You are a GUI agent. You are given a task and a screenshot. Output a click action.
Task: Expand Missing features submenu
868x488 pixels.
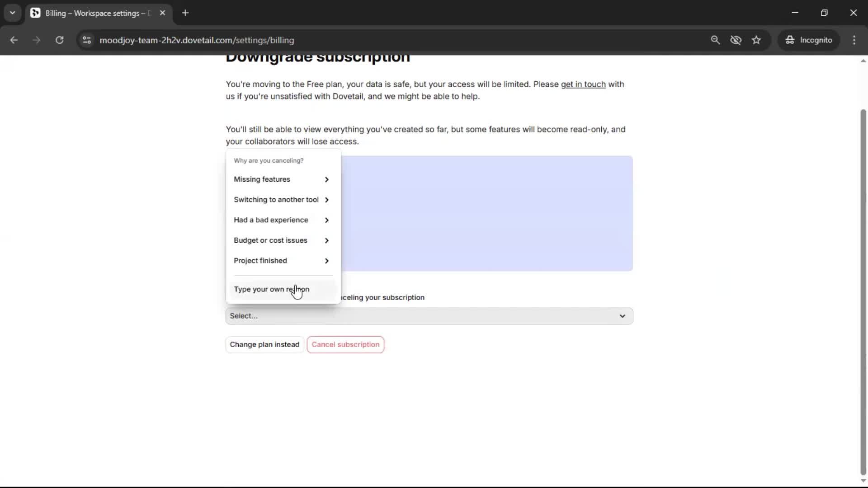coord(281,179)
